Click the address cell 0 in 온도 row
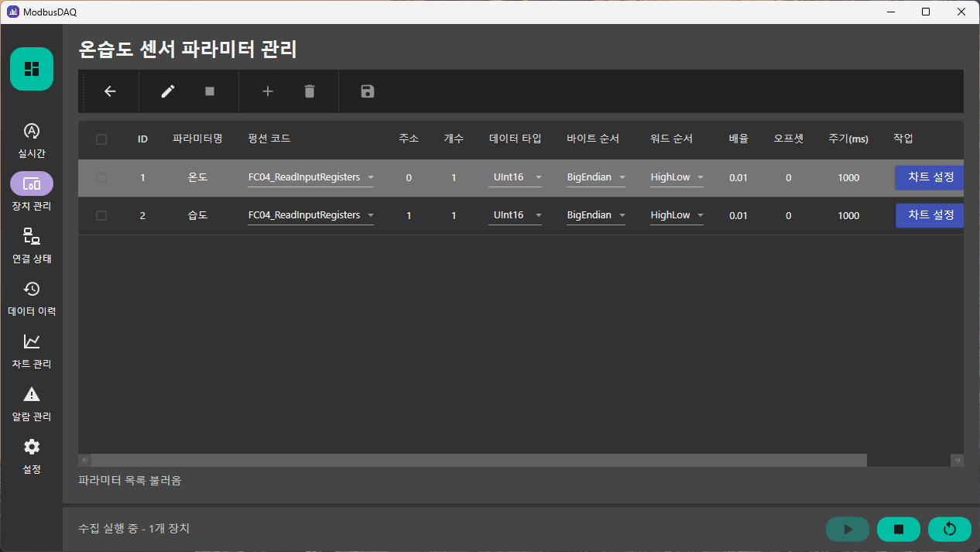This screenshot has width=980, height=552. [409, 178]
